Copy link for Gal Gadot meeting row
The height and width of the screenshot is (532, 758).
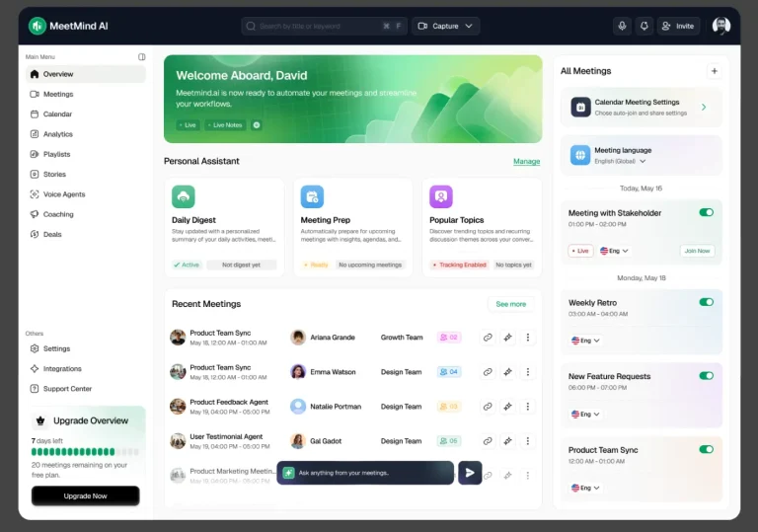pyautogui.click(x=488, y=441)
